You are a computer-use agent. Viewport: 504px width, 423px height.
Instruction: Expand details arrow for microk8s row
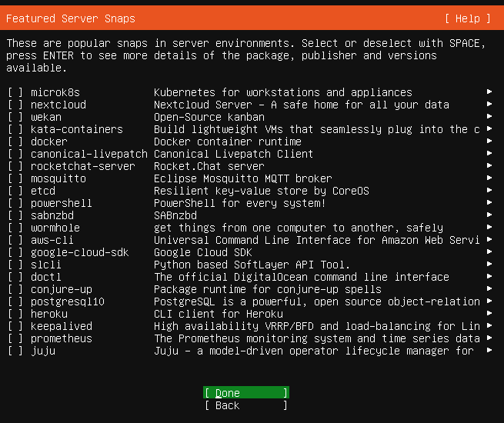coord(489,92)
